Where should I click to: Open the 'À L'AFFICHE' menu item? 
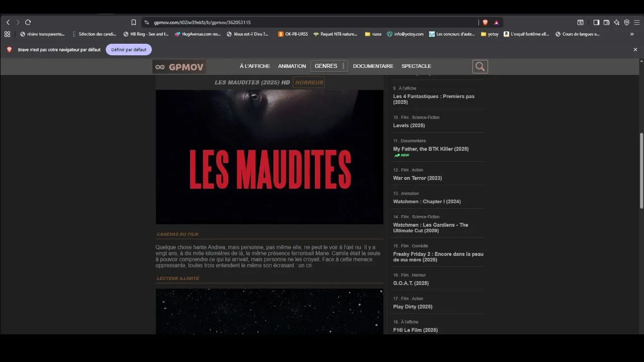(x=255, y=66)
